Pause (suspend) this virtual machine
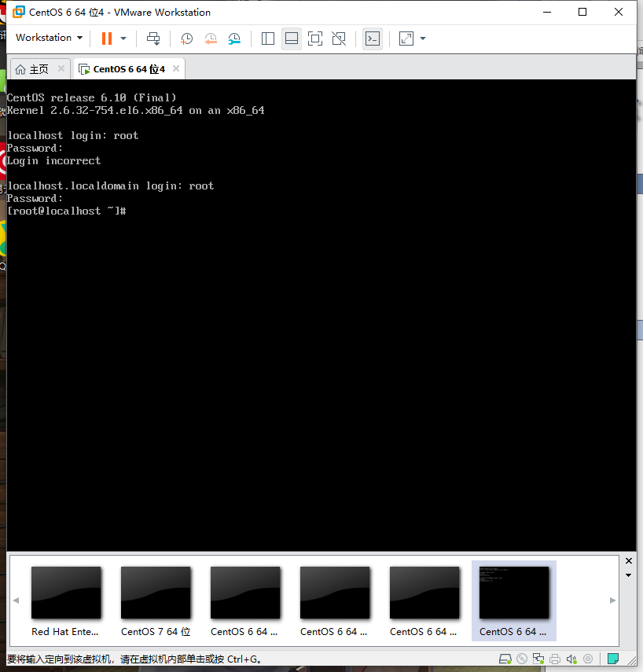643x672 pixels. tap(107, 39)
